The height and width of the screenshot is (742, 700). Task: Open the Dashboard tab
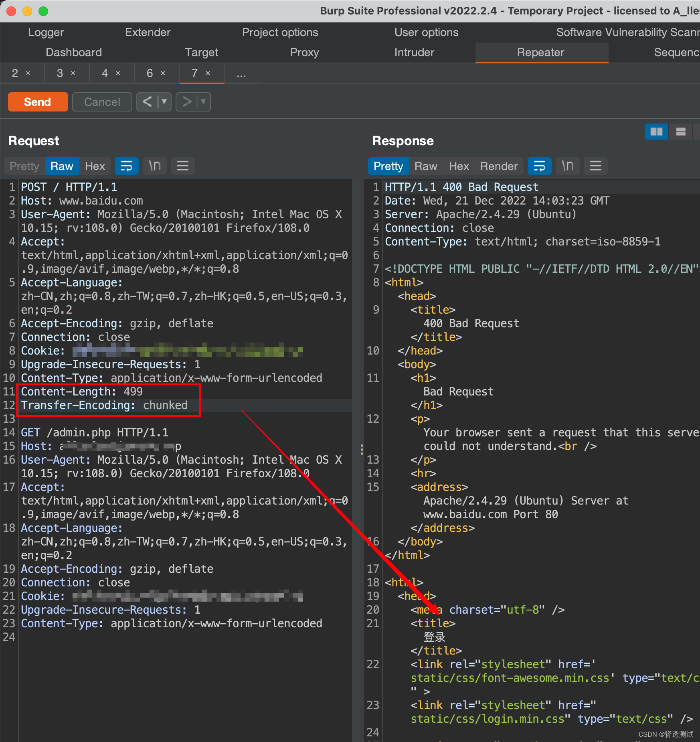(x=74, y=52)
